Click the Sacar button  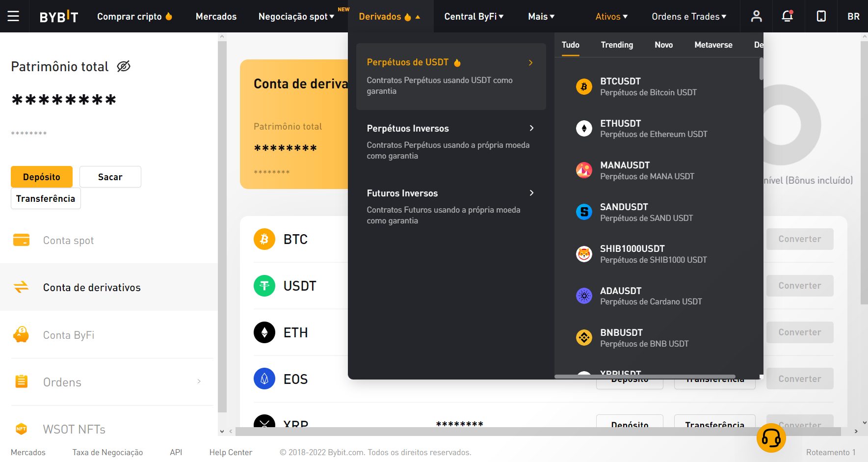click(x=110, y=177)
